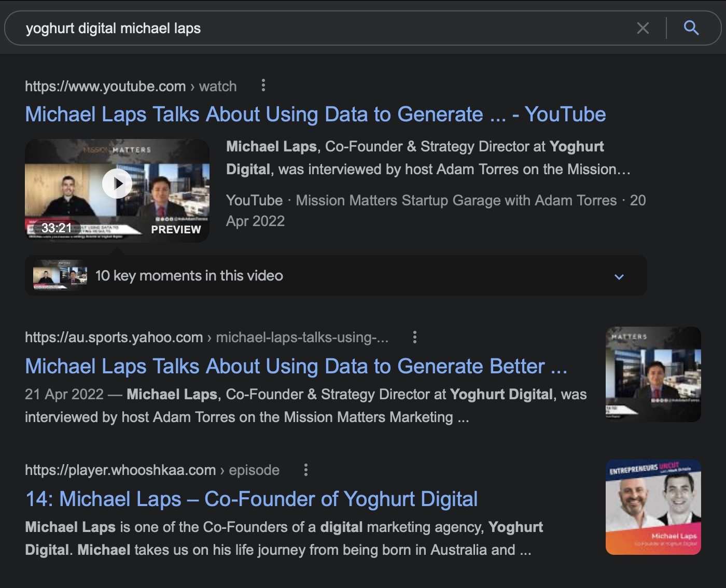Click the PREVIEW label on the video thumbnail
This screenshot has height=588, width=726.
click(x=176, y=230)
